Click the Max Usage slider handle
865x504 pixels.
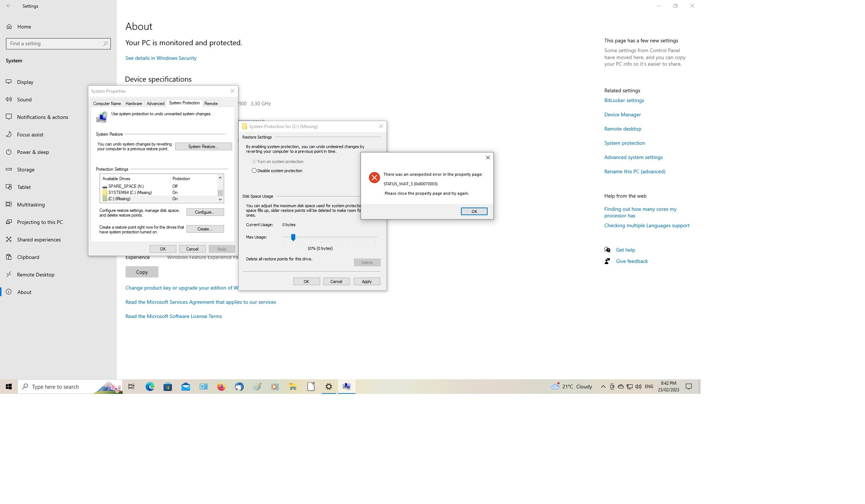293,237
